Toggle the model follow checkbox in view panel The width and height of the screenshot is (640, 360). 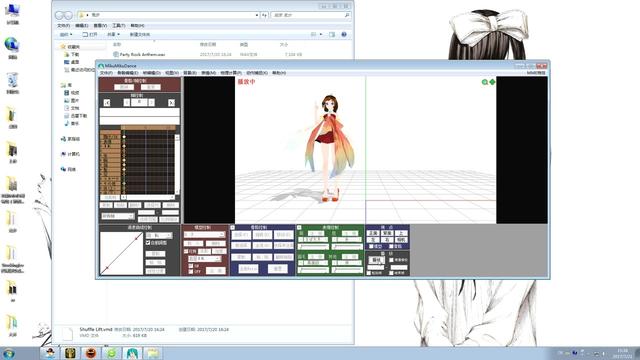(371, 246)
